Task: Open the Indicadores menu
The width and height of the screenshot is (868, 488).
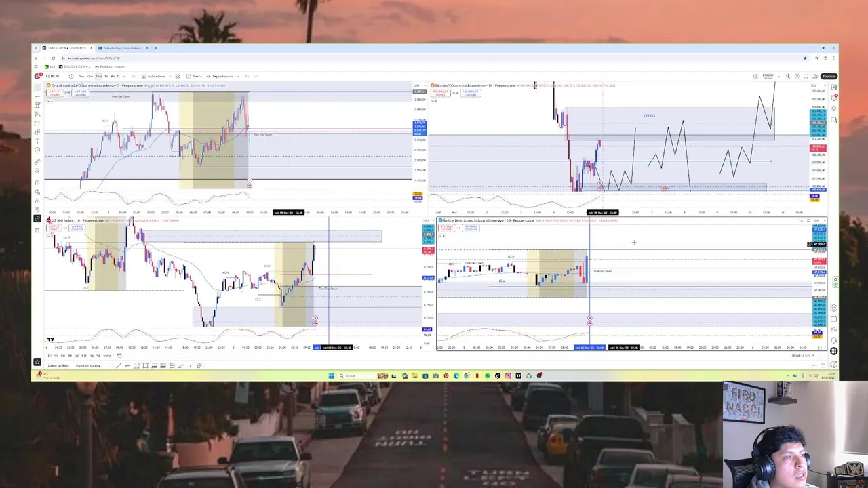Action: click(x=154, y=76)
